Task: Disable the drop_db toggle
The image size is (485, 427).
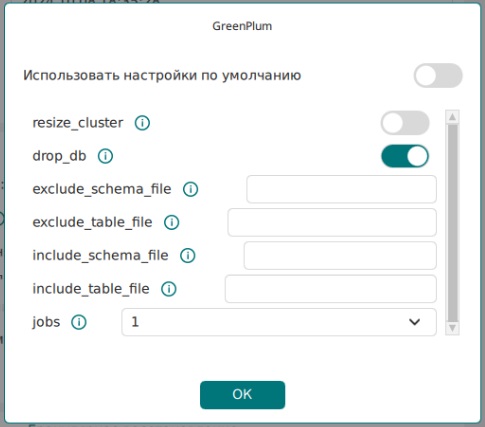Action: point(405,156)
